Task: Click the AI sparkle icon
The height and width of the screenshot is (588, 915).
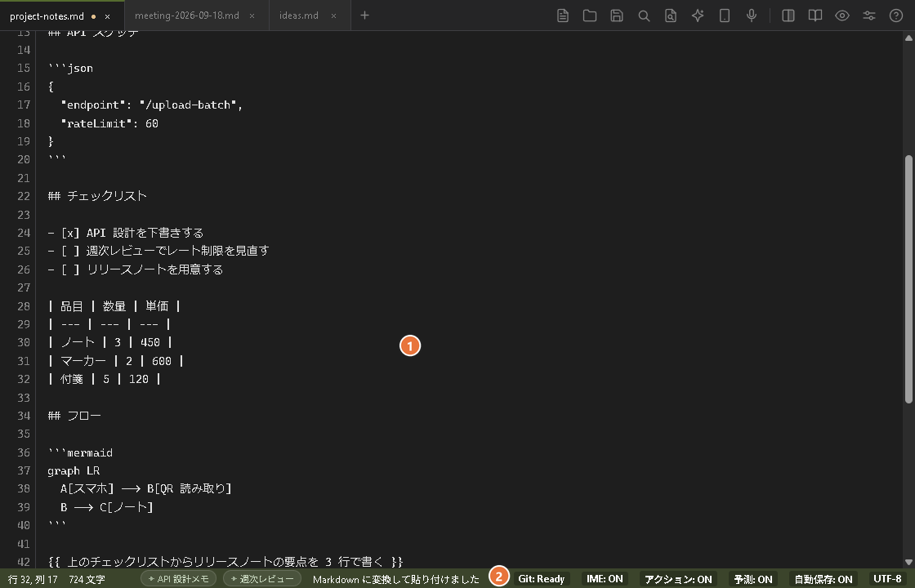Action: (x=698, y=16)
